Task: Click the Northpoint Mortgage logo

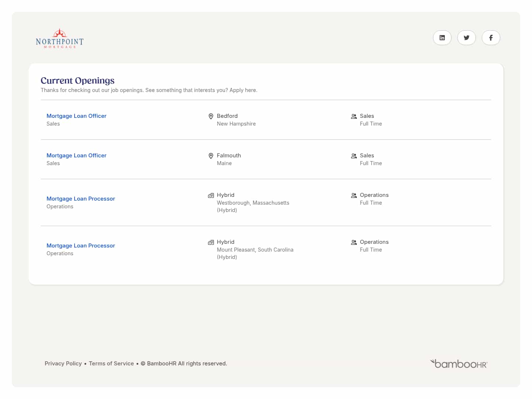Action: point(59,39)
